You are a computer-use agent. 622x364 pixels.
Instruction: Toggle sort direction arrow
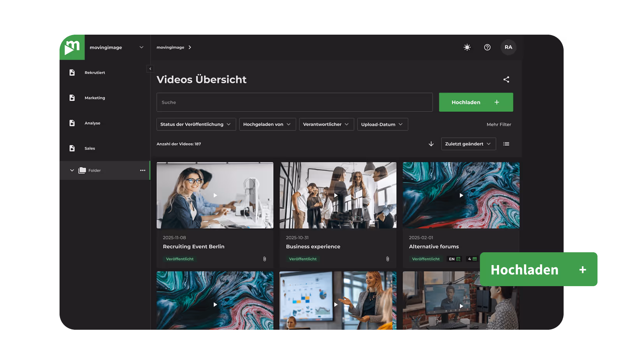tap(431, 144)
